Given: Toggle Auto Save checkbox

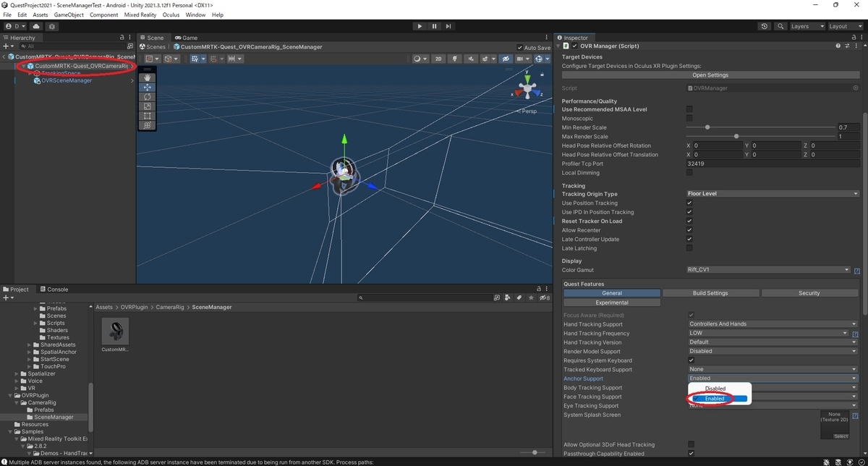Looking at the screenshot, I should tap(519, 48).
